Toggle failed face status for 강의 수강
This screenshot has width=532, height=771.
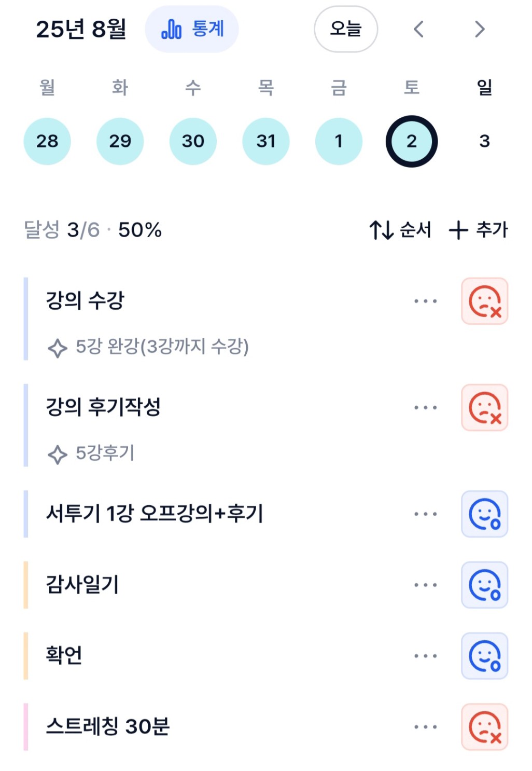pos(485,301)
